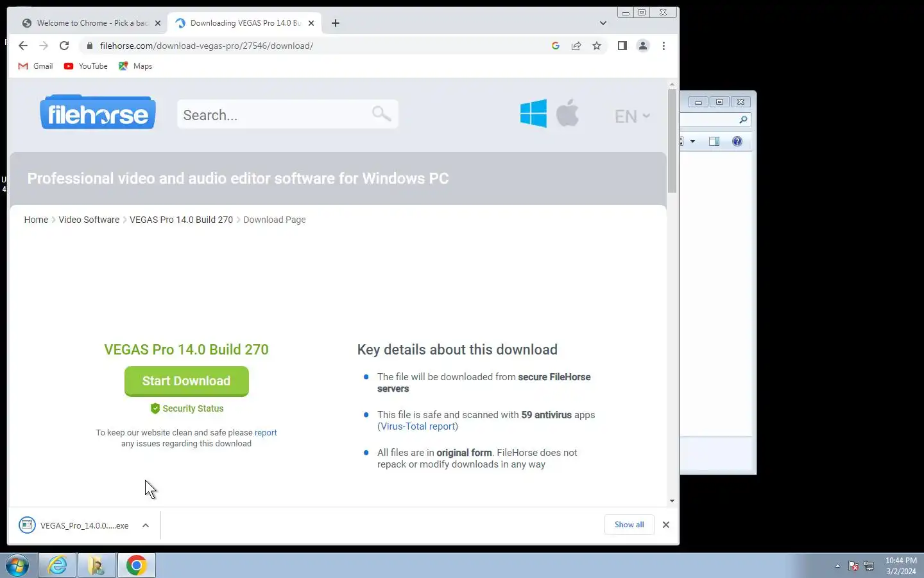Click the browser forward arrow

[44, 46]
